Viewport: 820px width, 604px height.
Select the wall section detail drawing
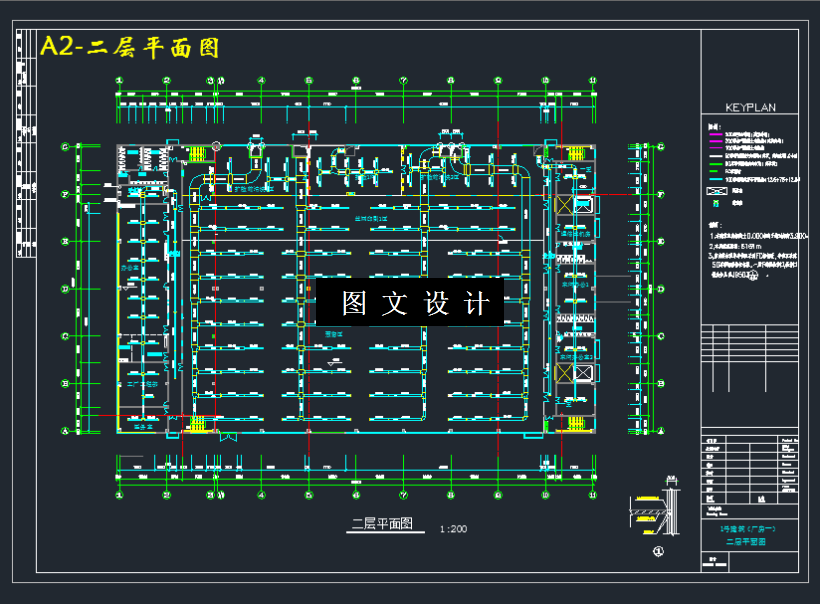point(655,506)
